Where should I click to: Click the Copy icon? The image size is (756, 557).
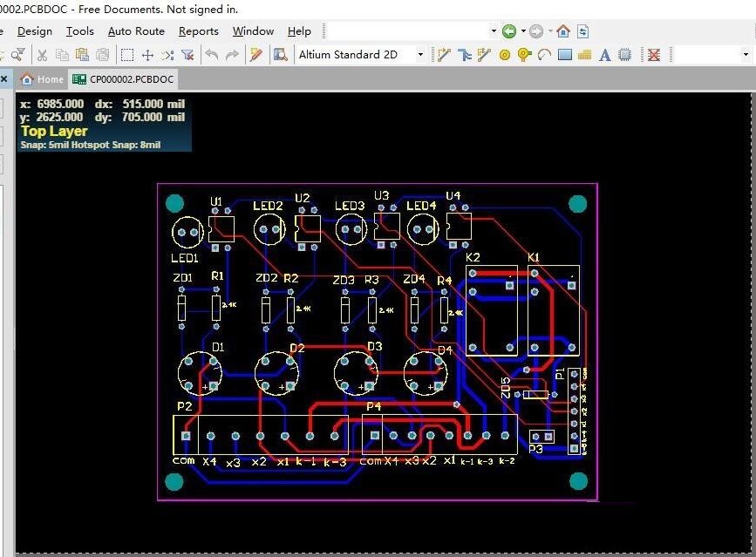click(x=62, y=55)
